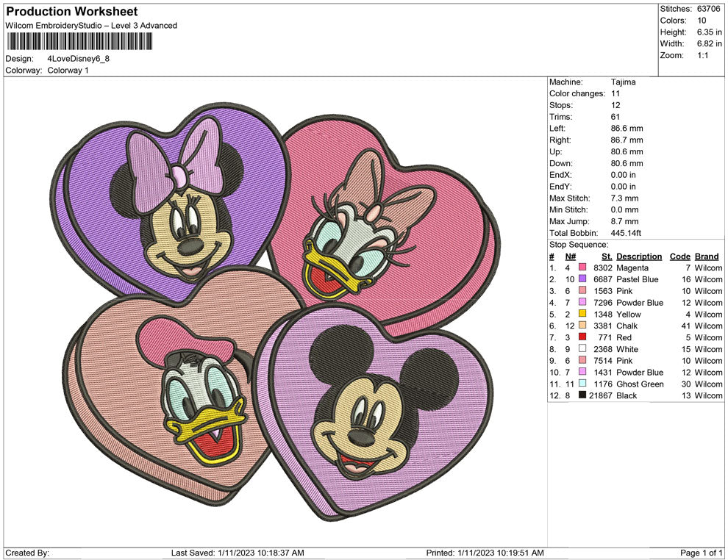Image resolution: width=728 pixels, height=560 pixels.
Task: Click the 'Printed: 1/11/2023 10:19:51 AM' text
Action: (x=485, y=553)
